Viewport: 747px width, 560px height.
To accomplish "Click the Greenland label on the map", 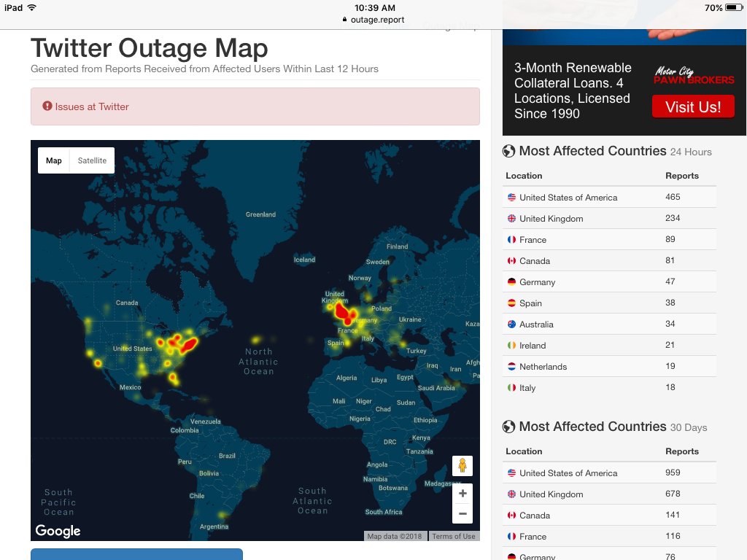I will (260, 214).
